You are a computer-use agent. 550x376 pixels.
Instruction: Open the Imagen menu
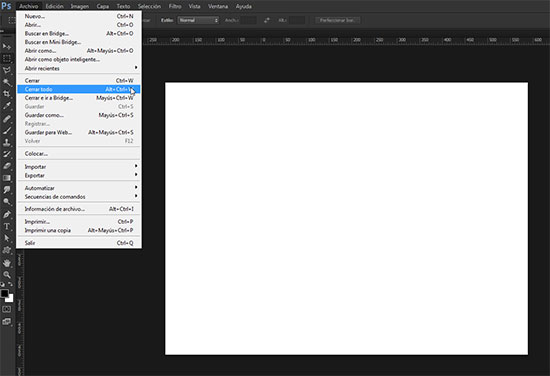click(x=80, y=6)
